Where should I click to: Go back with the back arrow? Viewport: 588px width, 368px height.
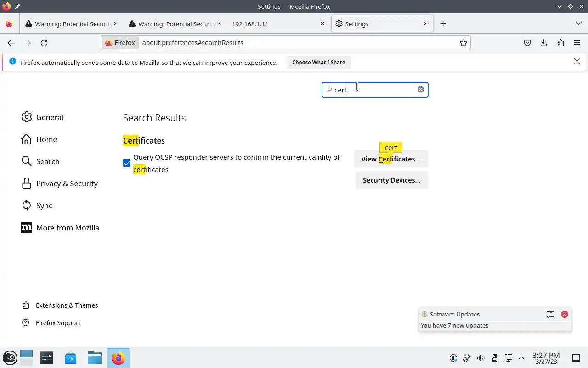click(x=11, y=43)
